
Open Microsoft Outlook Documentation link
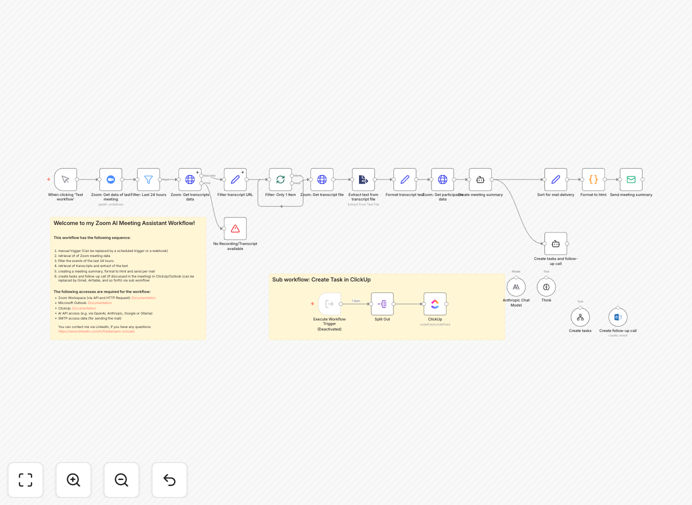coord(100,303)
